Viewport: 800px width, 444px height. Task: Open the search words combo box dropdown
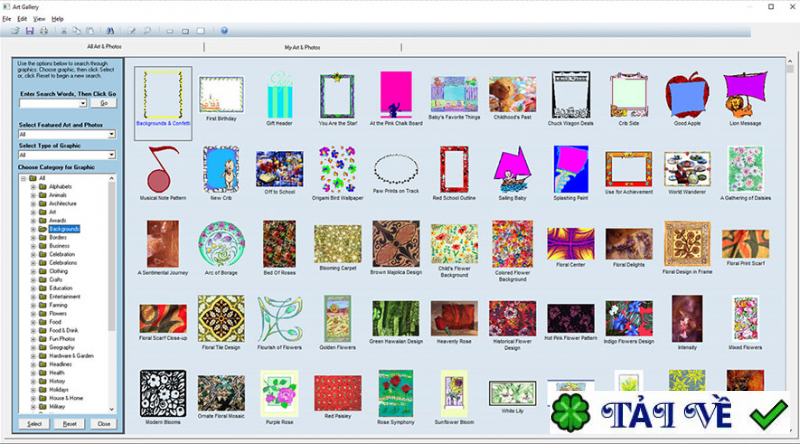click(x=83, y=104)
